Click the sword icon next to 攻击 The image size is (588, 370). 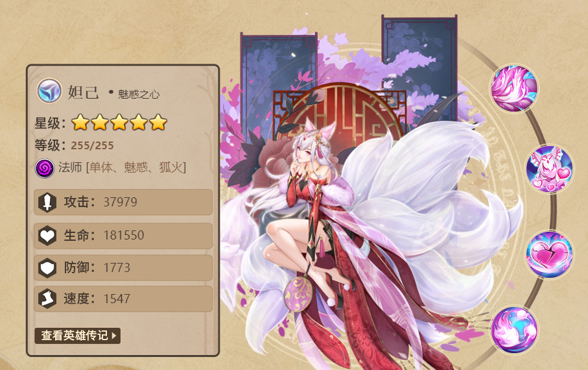[47, 203]
